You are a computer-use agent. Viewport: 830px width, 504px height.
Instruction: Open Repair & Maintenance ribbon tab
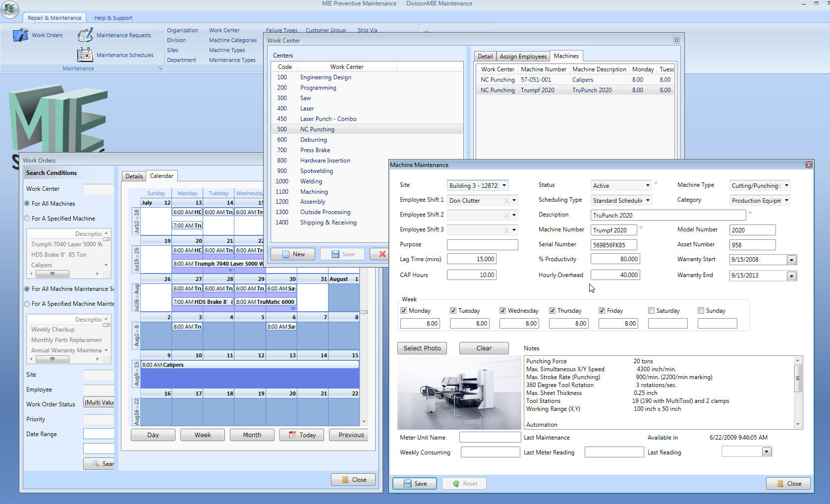tap(55, 18)
